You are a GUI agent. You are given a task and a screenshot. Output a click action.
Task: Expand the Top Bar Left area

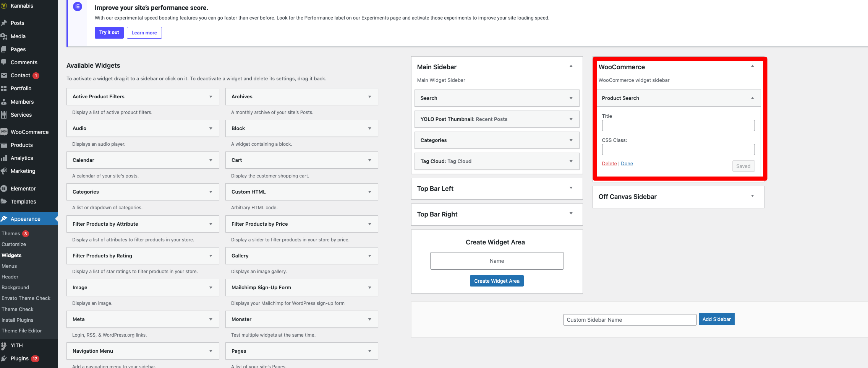[571, 188]
